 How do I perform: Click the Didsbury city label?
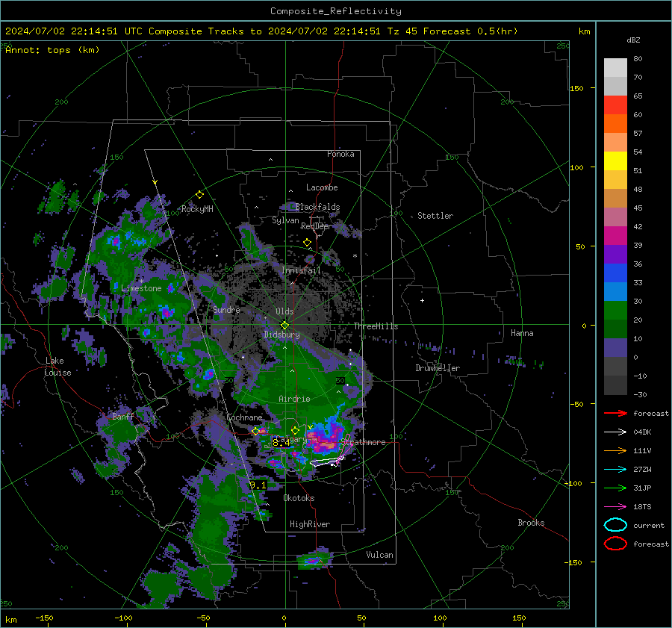(281, 335)
